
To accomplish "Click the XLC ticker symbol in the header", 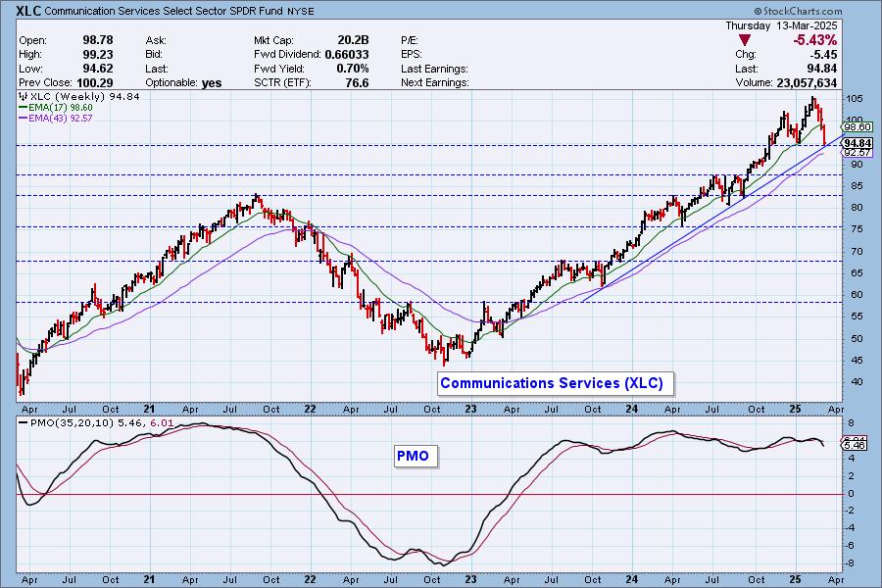I will pyautogui.click(x=28, y=11).
